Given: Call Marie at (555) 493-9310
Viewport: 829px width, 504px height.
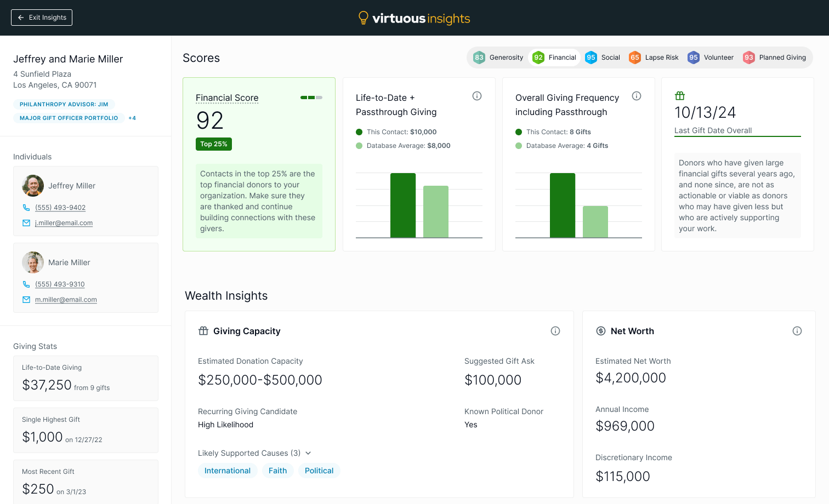Looking at the screenshot, I should click(x=60, y=284).
